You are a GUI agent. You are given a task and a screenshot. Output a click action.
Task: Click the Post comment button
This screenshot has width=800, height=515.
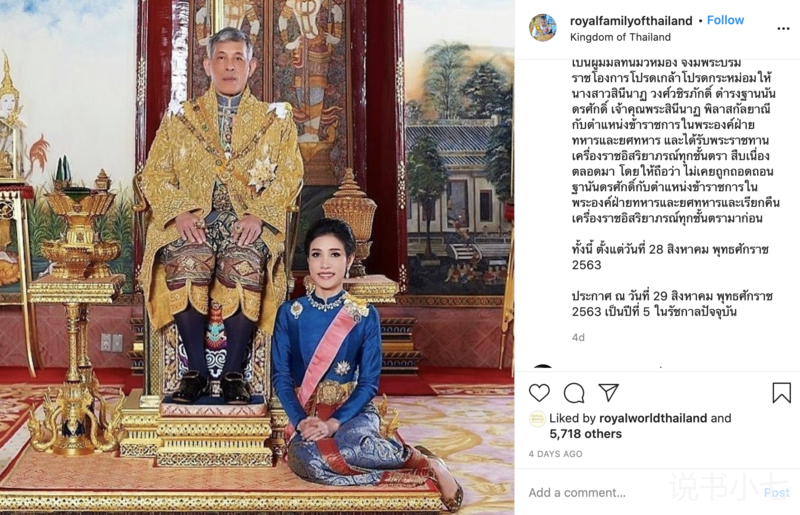(777, 493)
